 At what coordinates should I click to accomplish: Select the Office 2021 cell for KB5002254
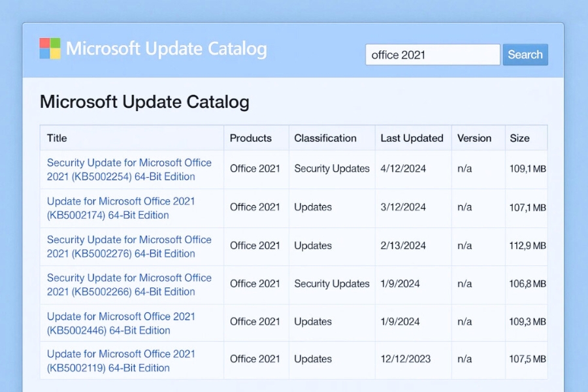(255, 169)
